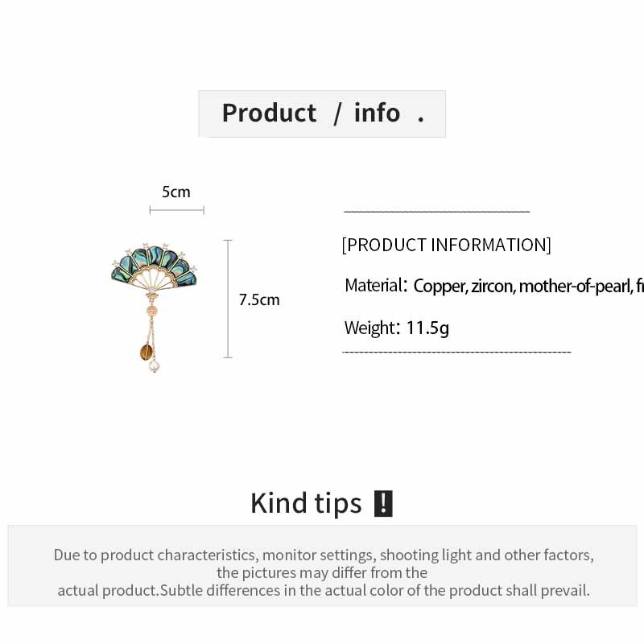Click the exclamation mark icon beside Kind tips
This screenshot has height=644, width=644.
click(x=383, y=503)
